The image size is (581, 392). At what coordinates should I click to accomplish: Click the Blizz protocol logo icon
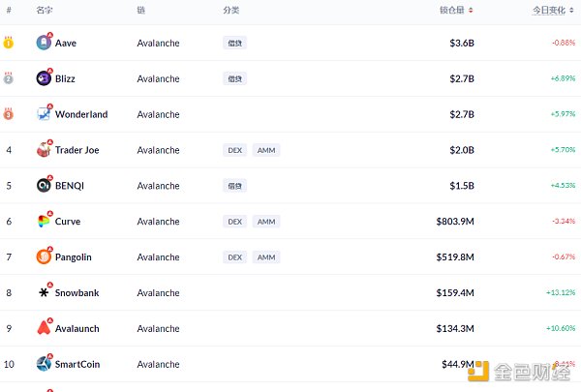click(44, 78)
